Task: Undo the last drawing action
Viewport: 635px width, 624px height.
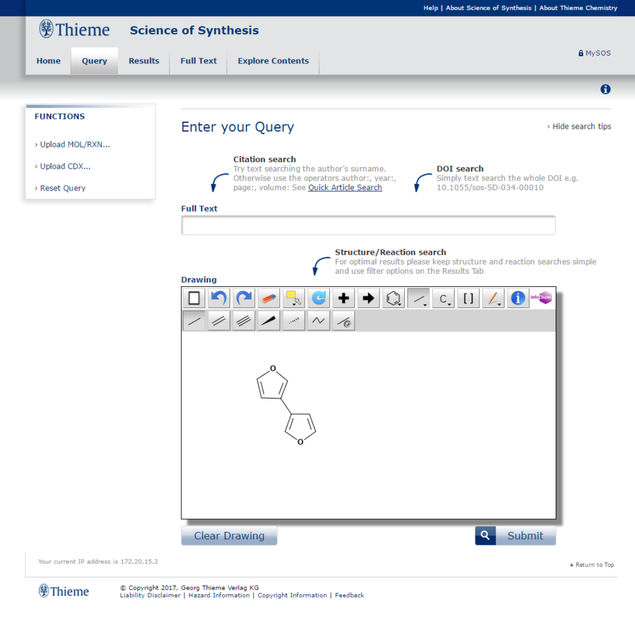Action: [x=219, y=298]
